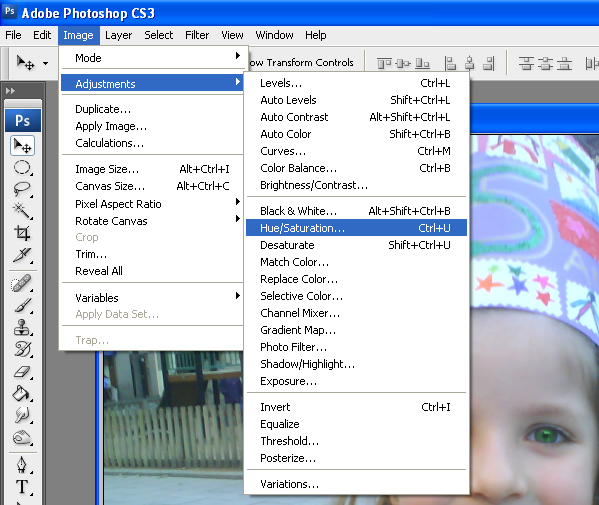The image size is (599, 505).
Task: Choose Invert command
Action: [x=356, y=407]
